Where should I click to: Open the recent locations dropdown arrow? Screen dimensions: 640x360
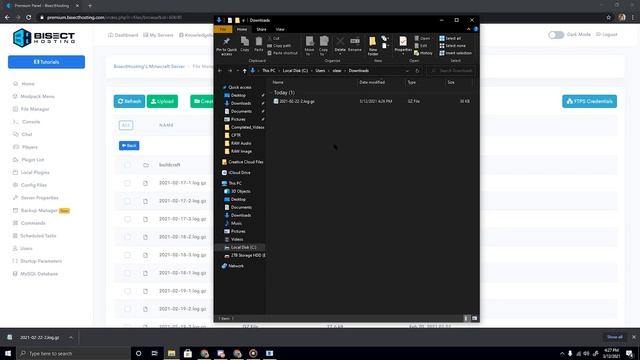click(x=237, y=71)
